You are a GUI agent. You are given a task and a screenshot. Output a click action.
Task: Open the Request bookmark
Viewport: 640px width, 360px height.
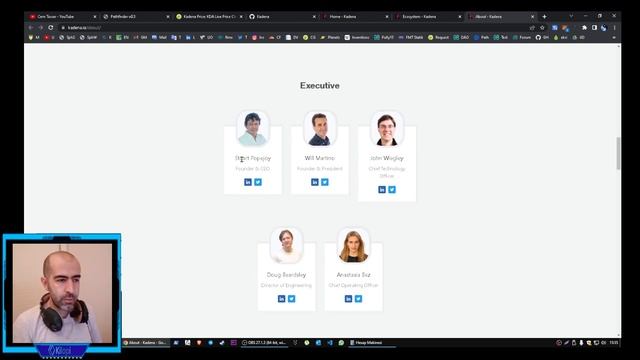(x=438, y=37)
